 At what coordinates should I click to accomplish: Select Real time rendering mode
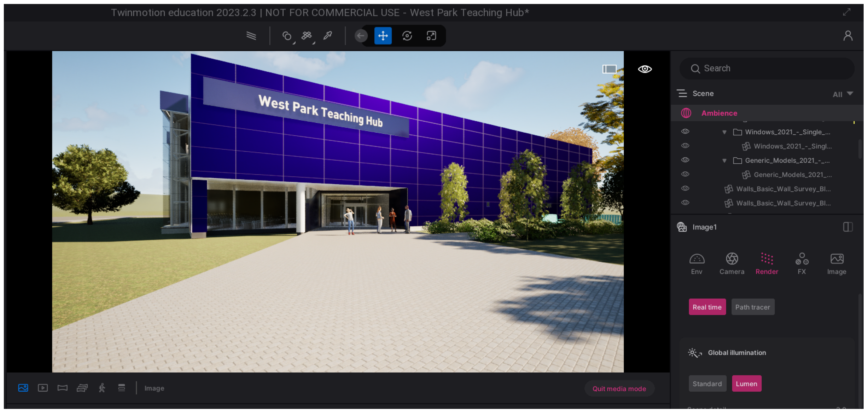(x=707, y=307)
